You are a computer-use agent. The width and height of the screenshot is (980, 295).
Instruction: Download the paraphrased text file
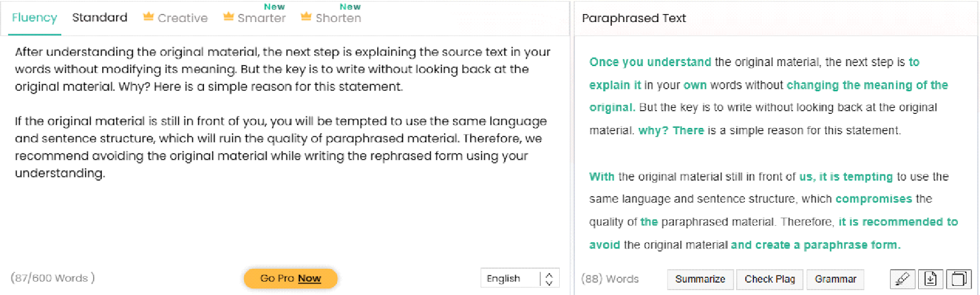click(930, 279)
